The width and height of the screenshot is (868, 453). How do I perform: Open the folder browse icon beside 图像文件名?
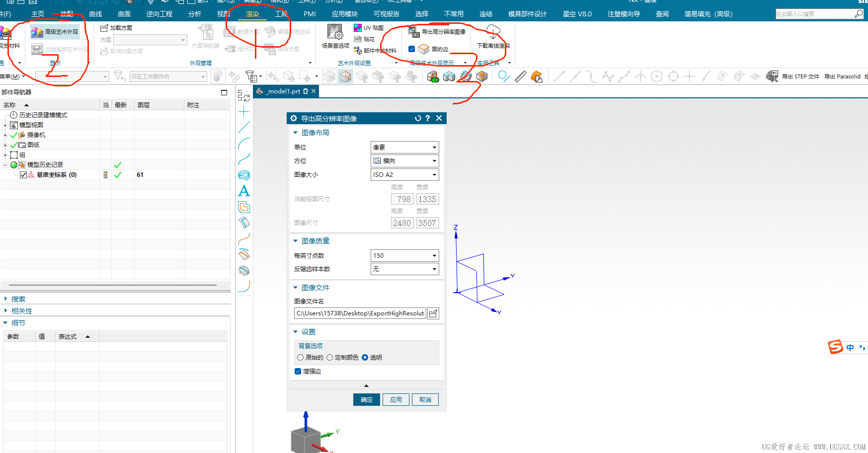coord(433,313)
